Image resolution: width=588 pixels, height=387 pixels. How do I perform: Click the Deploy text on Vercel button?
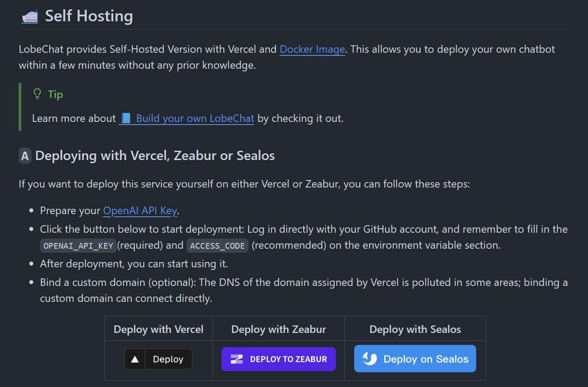click(x=168, y=359)
